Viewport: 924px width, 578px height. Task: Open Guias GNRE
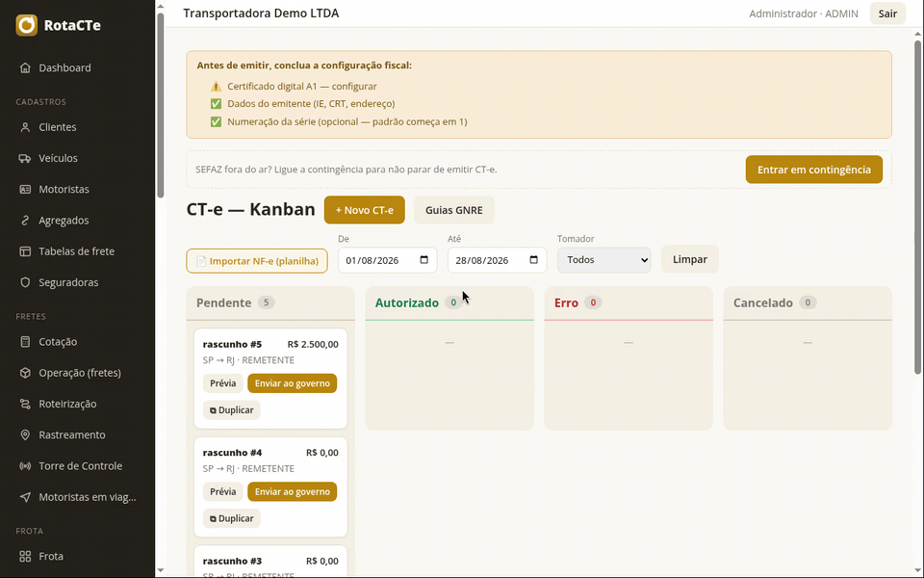[453, 210]
